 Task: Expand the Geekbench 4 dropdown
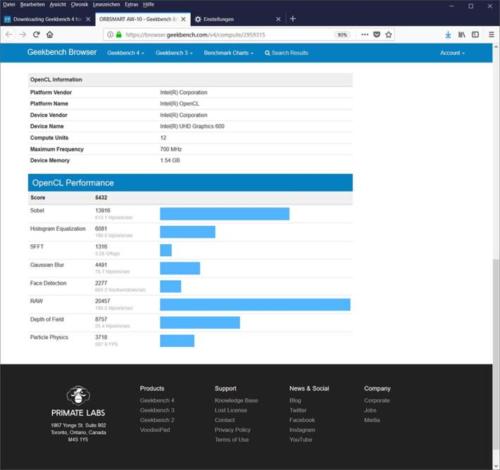(125, 53)
